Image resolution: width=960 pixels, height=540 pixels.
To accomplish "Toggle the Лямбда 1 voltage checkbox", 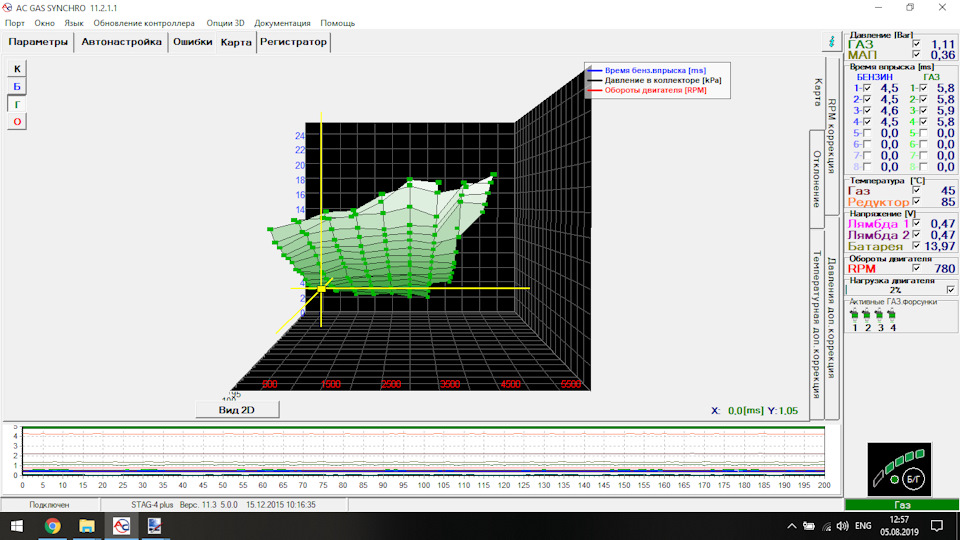I will pyautogui.click(x=917, y=223).
